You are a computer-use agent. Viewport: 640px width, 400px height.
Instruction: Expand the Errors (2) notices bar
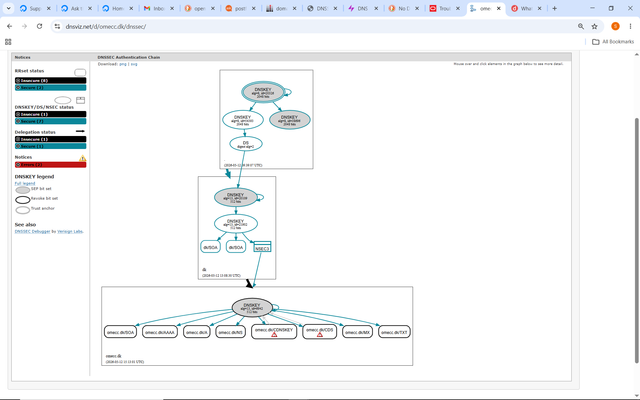(x=50, y=165)
